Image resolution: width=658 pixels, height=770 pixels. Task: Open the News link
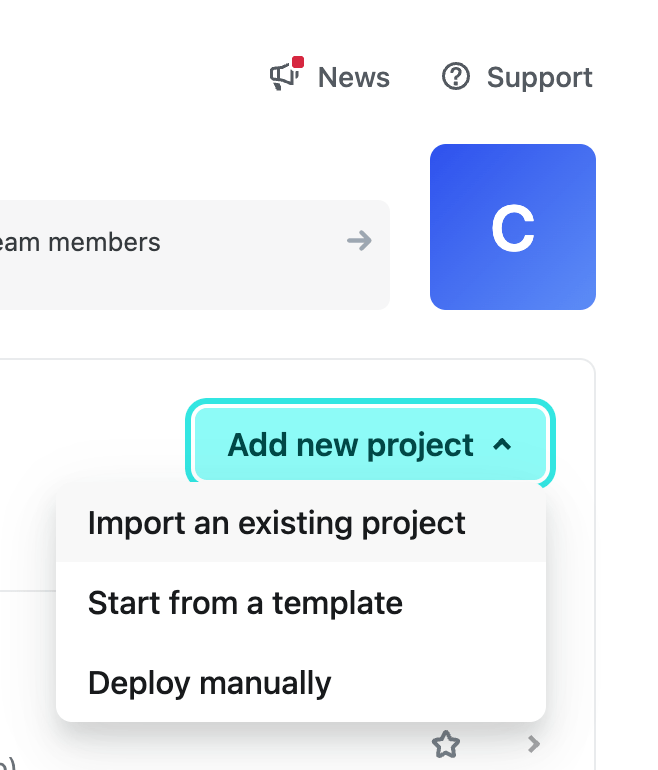[x=353, y=78]
